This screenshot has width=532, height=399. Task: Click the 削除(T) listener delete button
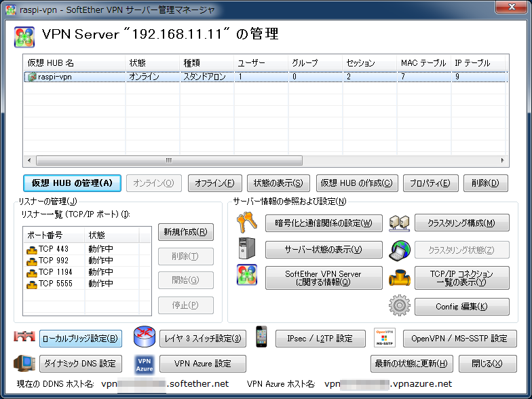tap(186, 256)
